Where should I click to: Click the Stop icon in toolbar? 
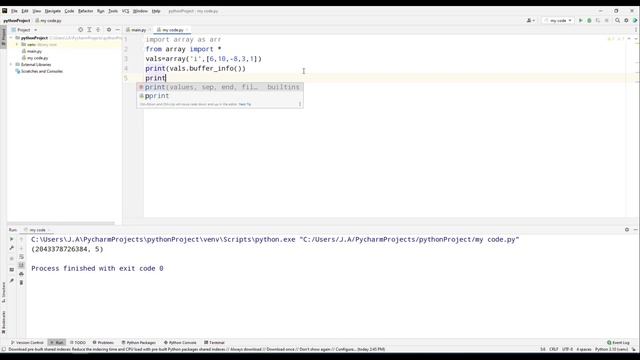click(x=607, y=20)
